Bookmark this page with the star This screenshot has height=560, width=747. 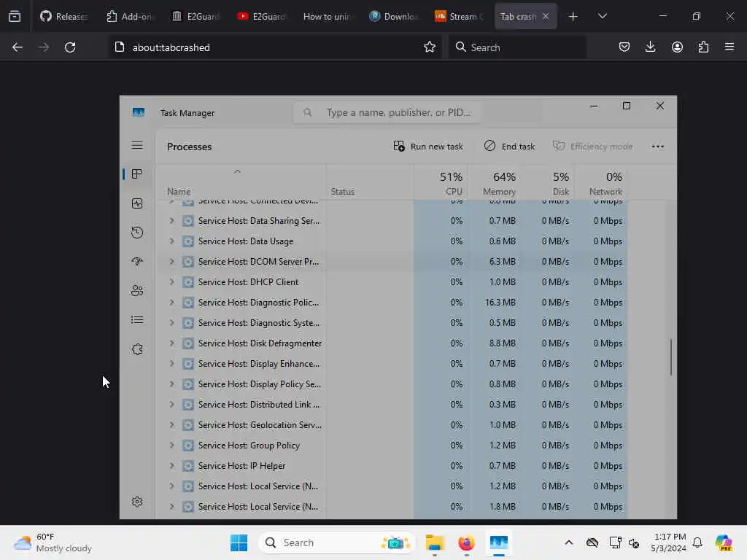pos(429,47)
